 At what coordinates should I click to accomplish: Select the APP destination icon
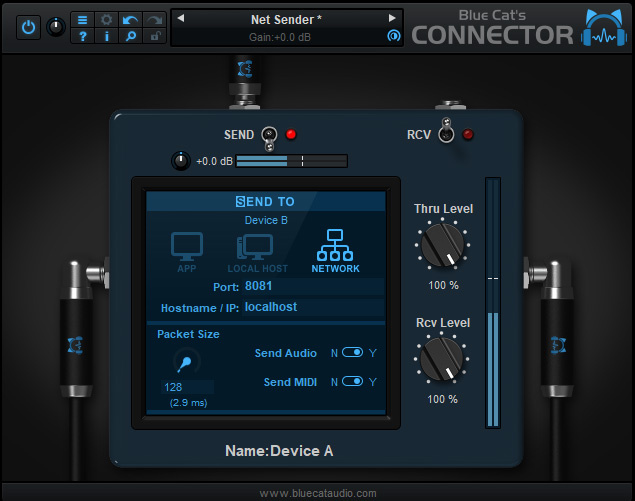coord(187,252)
